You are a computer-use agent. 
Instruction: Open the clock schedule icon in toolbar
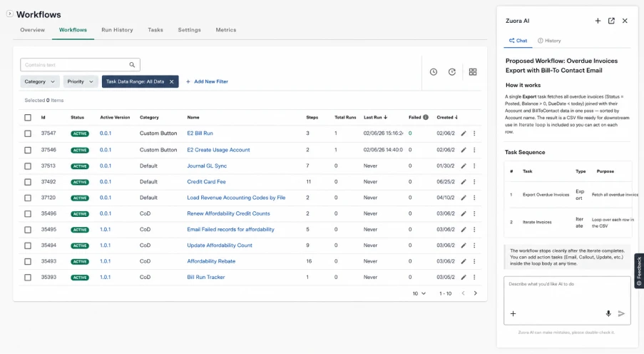[x=434, y=72]
